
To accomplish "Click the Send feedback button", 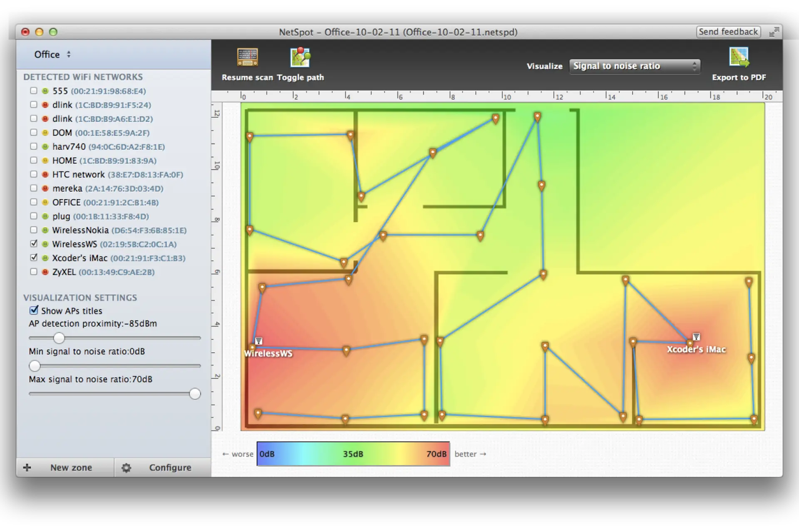I will click(x=728, y=32).
